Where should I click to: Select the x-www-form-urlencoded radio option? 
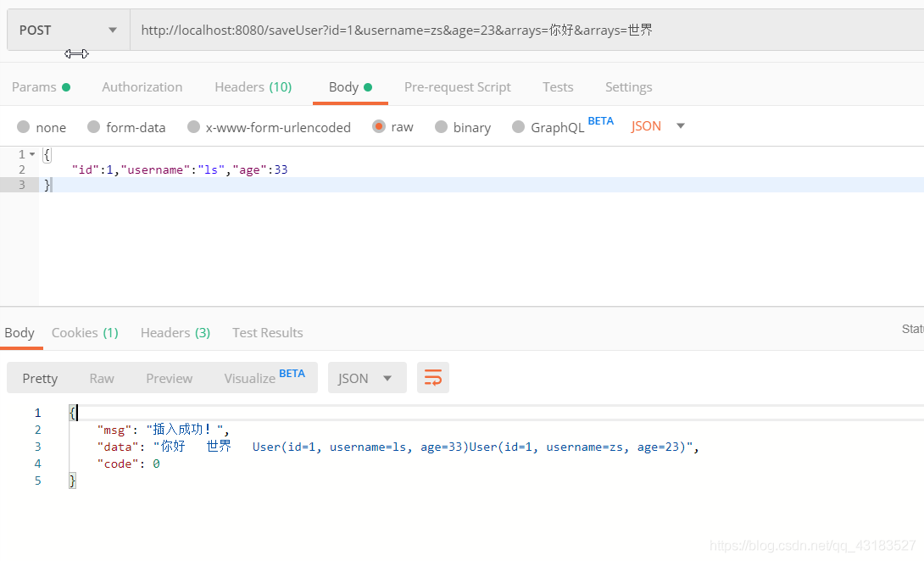[193, 127]
